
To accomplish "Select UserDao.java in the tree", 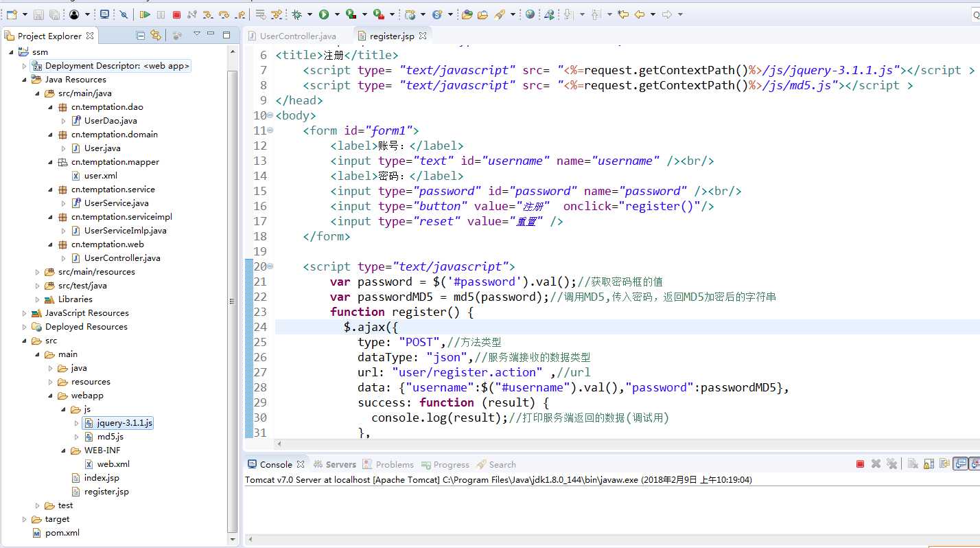I will coord(110,121).
